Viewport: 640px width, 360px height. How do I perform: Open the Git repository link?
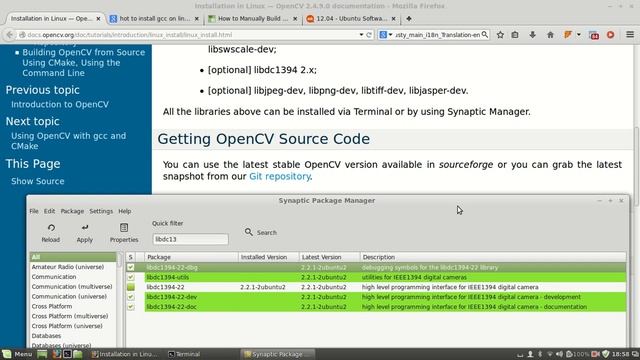click(x=280, y=176)
